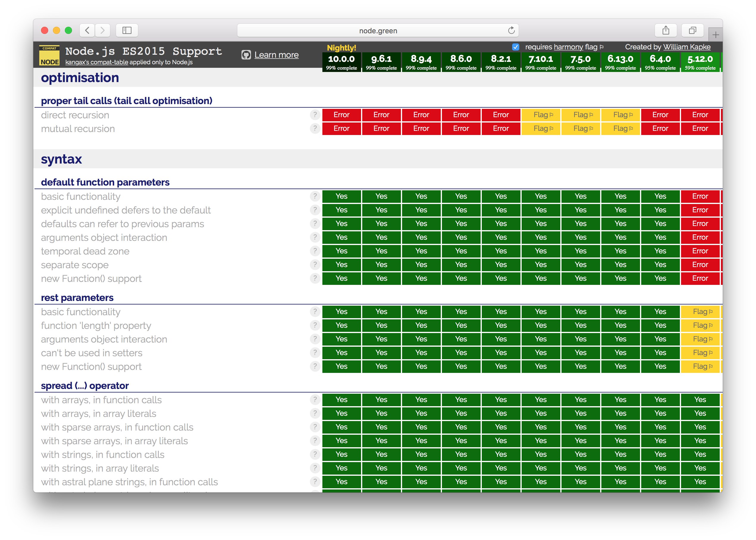756x540 pixels.
Task: Select the 10.0.0 Nightly version column
Action: (x=341, y=62)
